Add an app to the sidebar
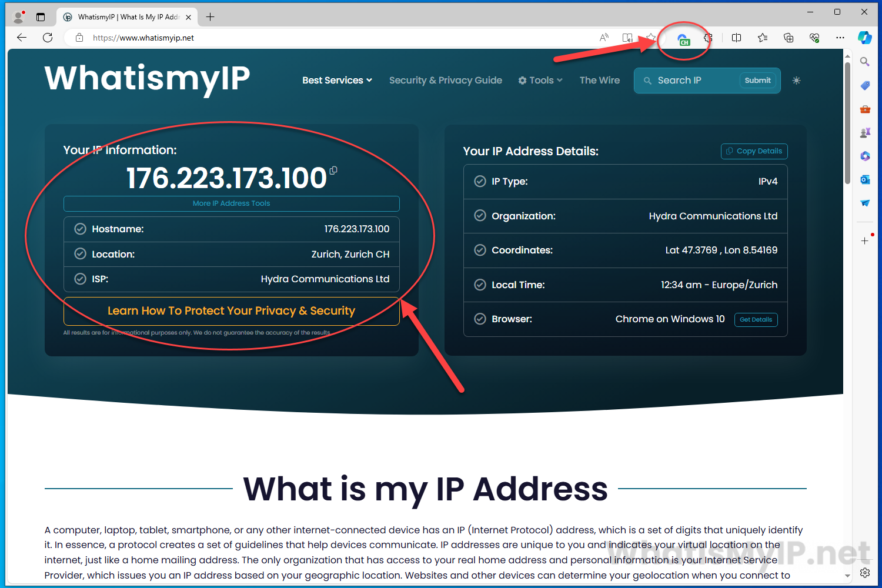This screenshot has width=882, height=588. click(865, 240)
